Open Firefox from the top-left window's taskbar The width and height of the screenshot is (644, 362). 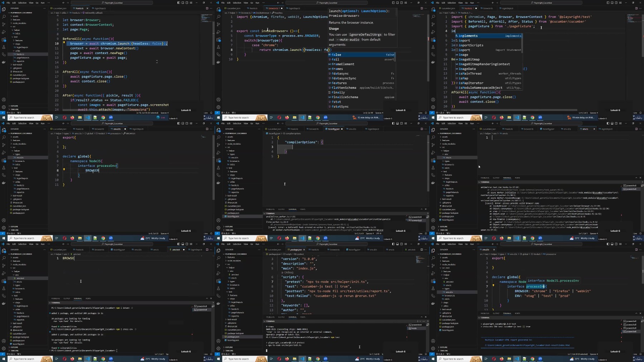click(72, 117)
